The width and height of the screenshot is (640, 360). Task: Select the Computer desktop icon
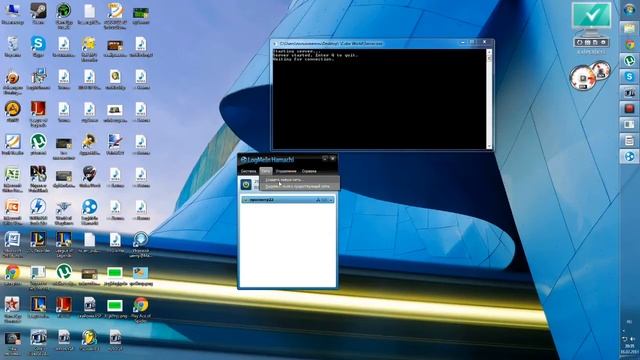click(x=12, y=14)
